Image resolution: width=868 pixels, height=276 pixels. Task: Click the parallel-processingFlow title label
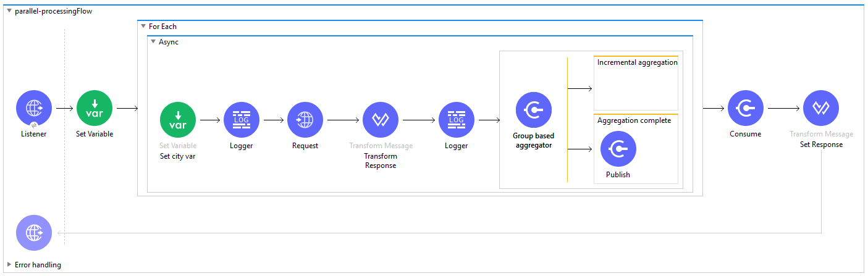54,11
